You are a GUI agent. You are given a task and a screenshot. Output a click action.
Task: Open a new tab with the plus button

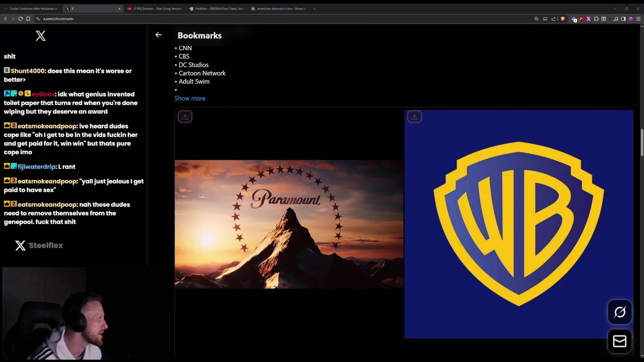click(x=314, y=9)
